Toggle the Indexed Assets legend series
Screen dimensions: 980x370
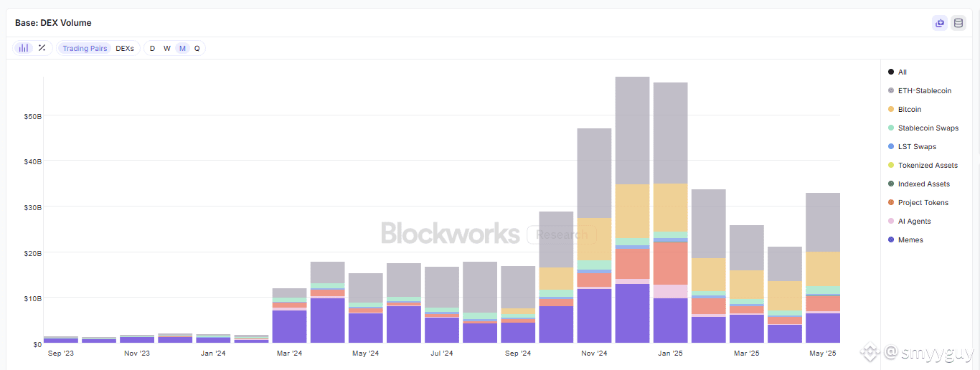920,184
